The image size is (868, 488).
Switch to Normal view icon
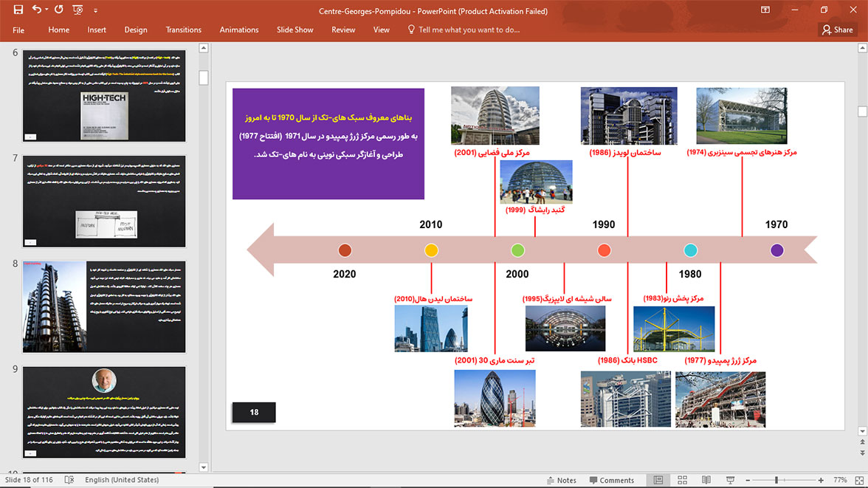658,480
